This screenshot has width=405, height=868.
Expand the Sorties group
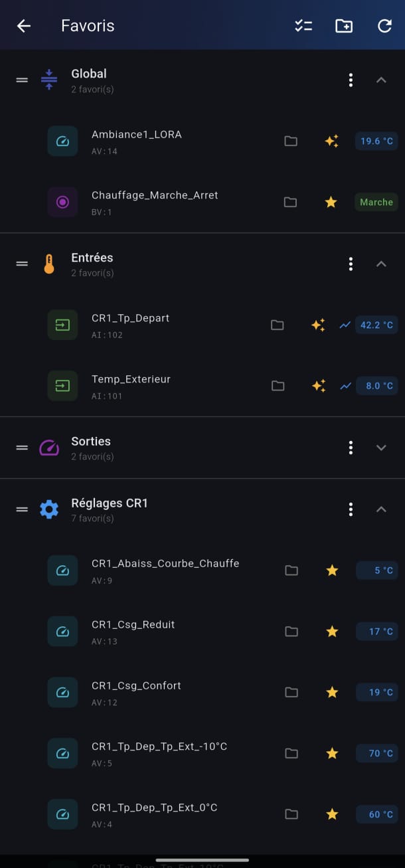coord(381,448)
